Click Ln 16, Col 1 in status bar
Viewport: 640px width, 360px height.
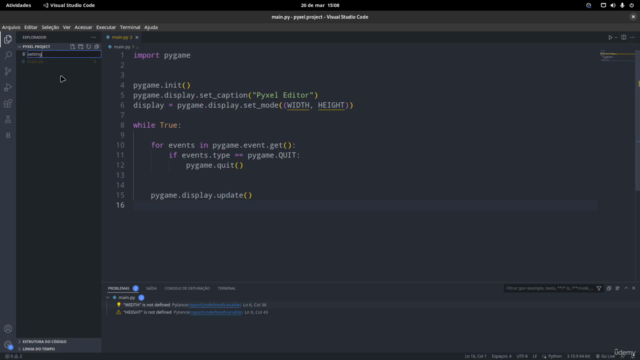tap(475, 356)
